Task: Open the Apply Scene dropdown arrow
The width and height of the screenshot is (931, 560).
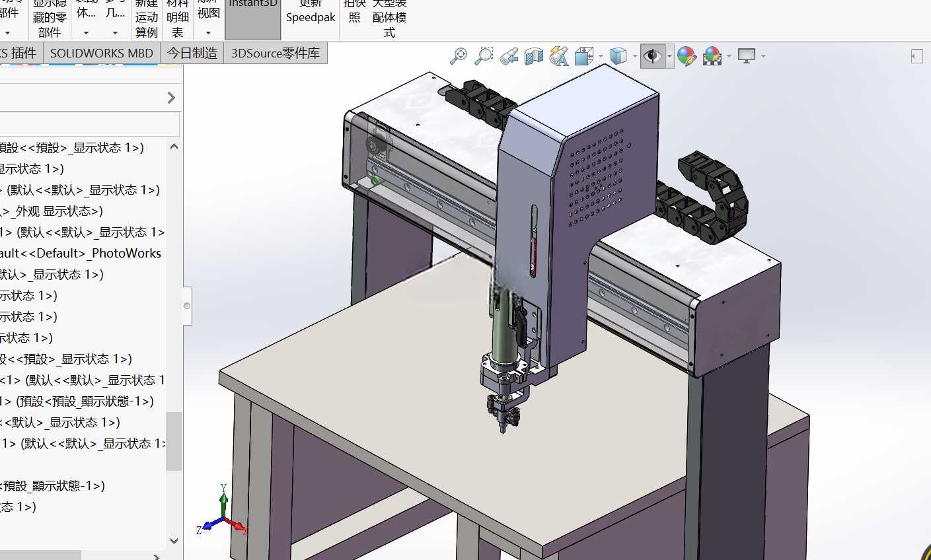Action: pyautogui.click(x=729, y=56)
